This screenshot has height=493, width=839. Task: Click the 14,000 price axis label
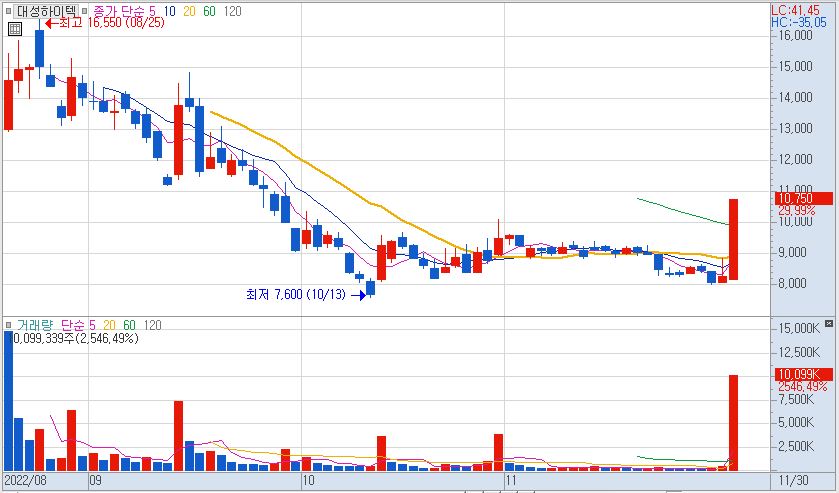796,97
